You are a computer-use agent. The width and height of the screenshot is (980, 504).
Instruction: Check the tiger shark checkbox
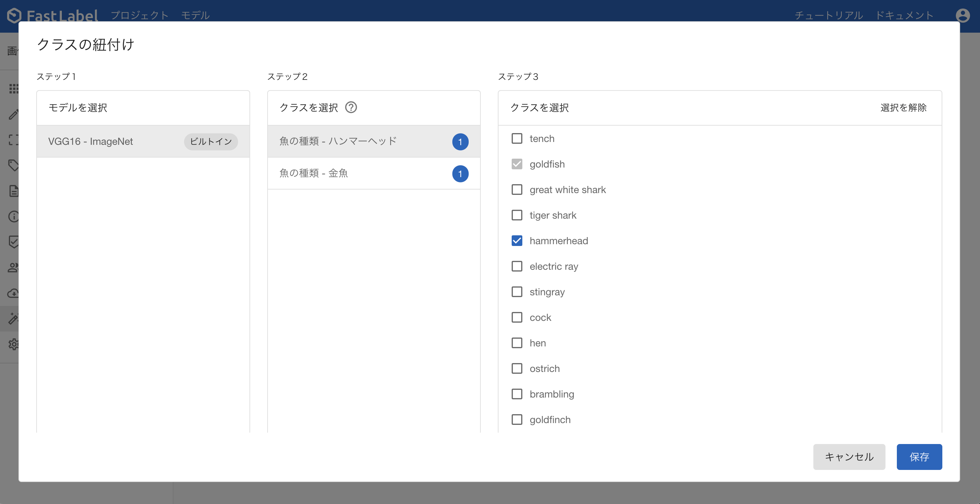tap(517, 215)
